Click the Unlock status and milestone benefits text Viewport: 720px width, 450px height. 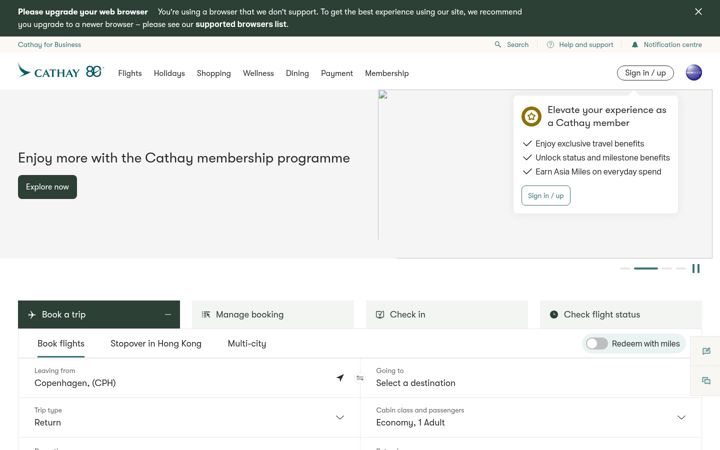pyautogui.click(x=602, y=158)
